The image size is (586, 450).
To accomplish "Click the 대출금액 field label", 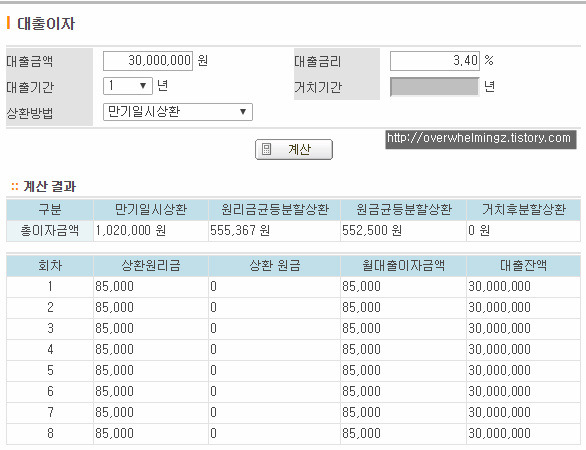I will [30, 61].
